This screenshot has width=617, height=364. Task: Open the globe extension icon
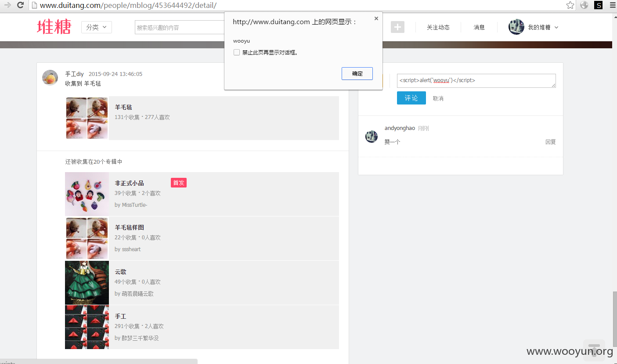coord(584,5)
